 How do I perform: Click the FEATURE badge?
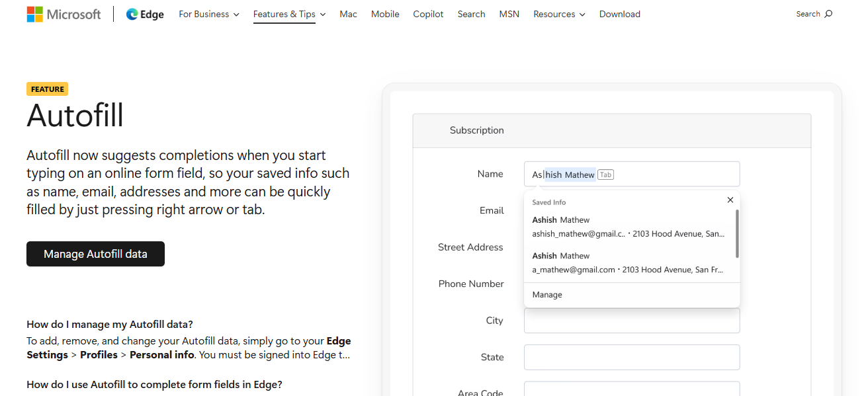[x=47, y=89]
